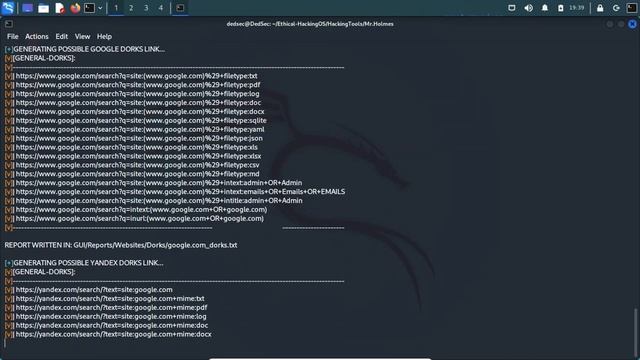Click the GENERATING POSSIBLE YANDEX DORKS LINK line

(x=84, y=263)
